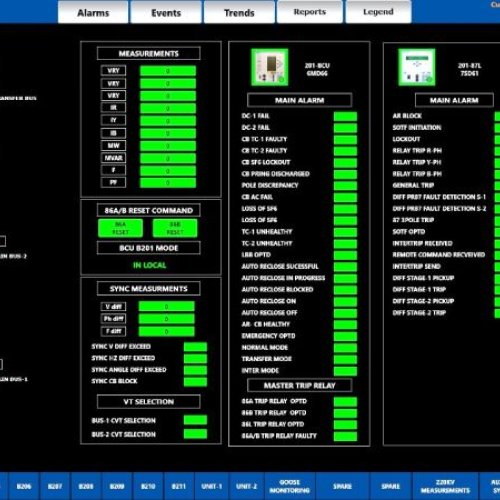
Task: Click the PF measurement value field
Action: point(168,183)
